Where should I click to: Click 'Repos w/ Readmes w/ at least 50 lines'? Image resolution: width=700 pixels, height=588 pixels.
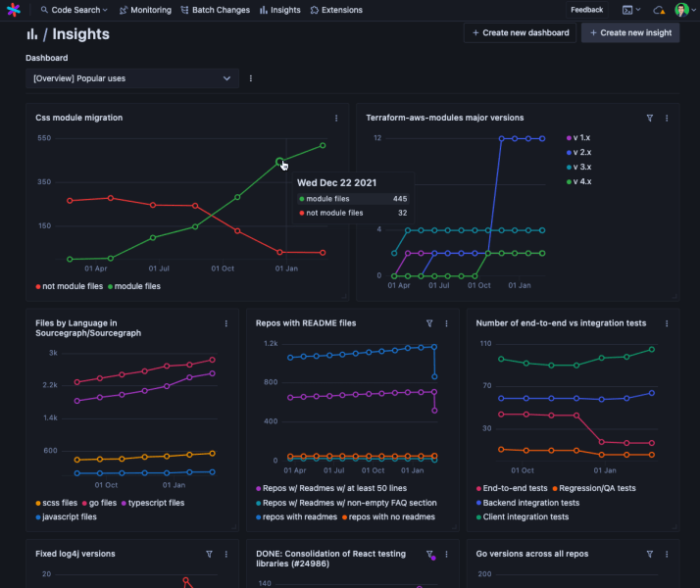click(331, 488)
